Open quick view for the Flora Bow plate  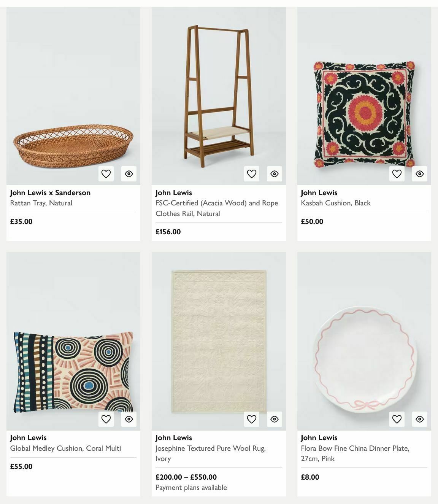420,419
